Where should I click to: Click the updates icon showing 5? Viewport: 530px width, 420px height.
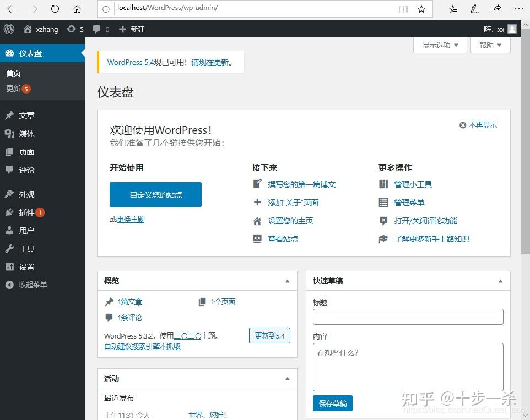tap(72, 29)
